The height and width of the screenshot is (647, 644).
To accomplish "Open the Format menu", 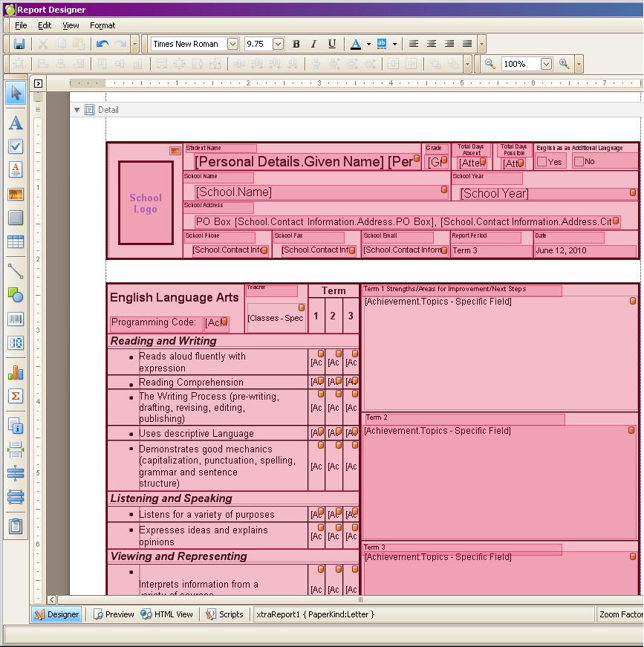I will [103, 25].
